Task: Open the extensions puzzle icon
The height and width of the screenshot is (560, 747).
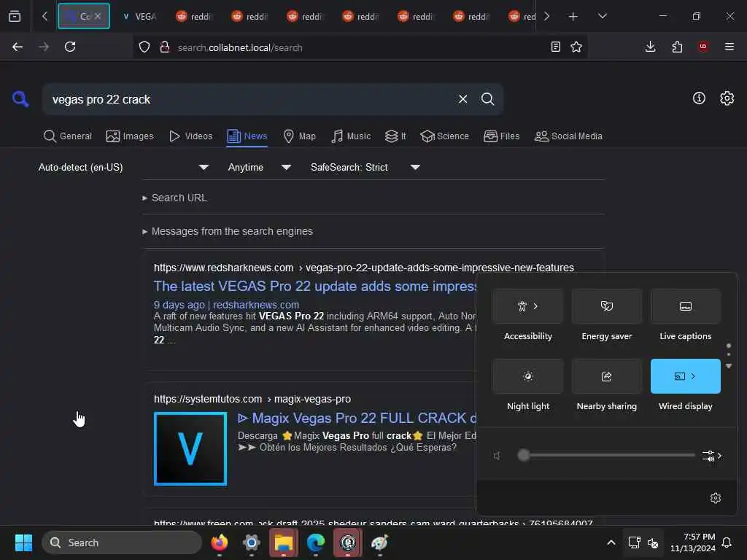Action: point(677,47)
